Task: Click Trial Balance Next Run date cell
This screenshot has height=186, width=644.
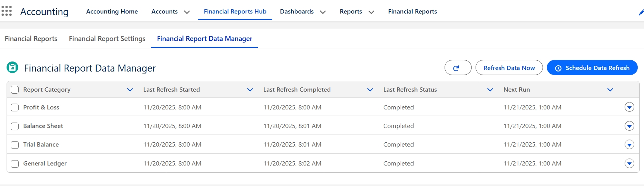Action: tap(532, 145)
